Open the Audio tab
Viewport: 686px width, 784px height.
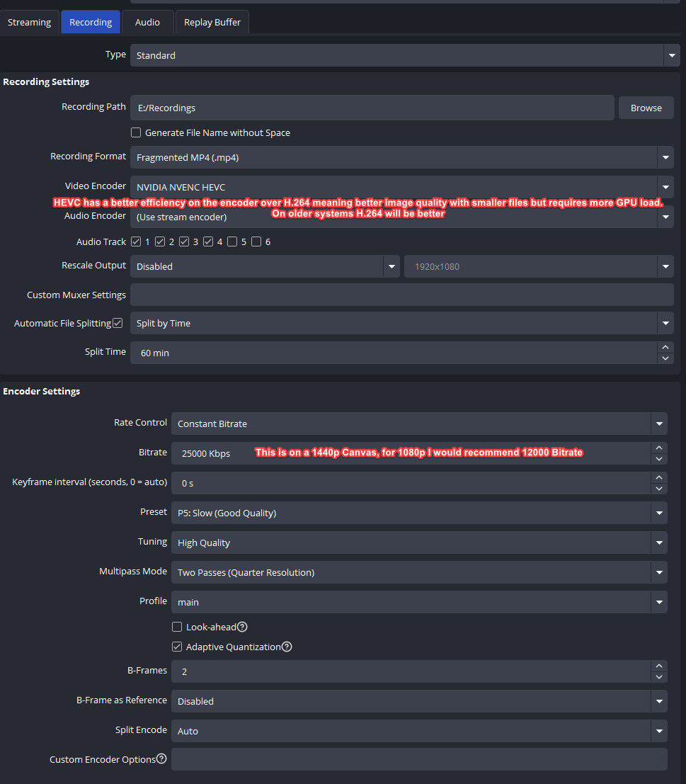tap(147, 22)
